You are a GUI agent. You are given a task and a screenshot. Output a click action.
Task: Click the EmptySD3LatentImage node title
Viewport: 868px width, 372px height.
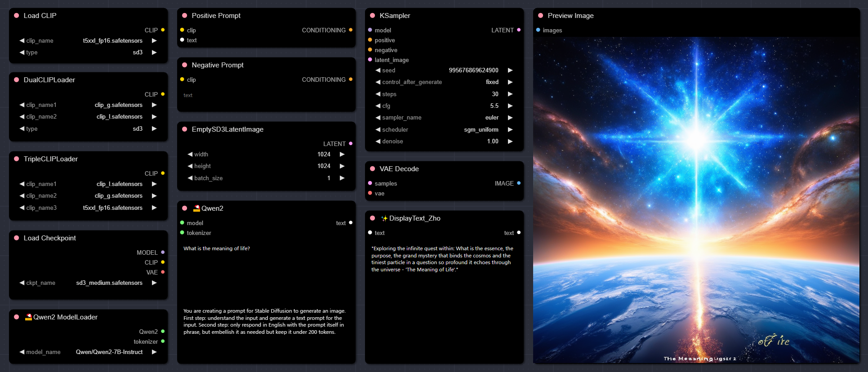(227, 129)
